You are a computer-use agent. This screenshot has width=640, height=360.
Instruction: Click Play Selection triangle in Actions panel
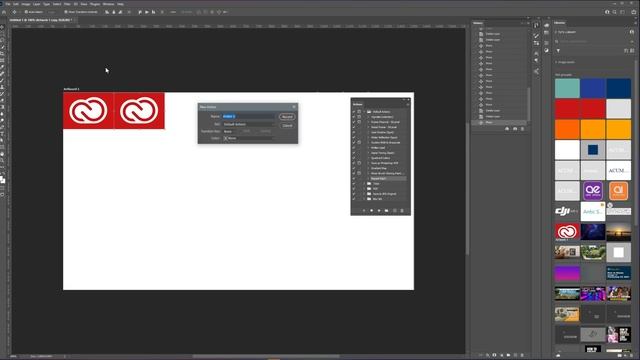point(379,211)
